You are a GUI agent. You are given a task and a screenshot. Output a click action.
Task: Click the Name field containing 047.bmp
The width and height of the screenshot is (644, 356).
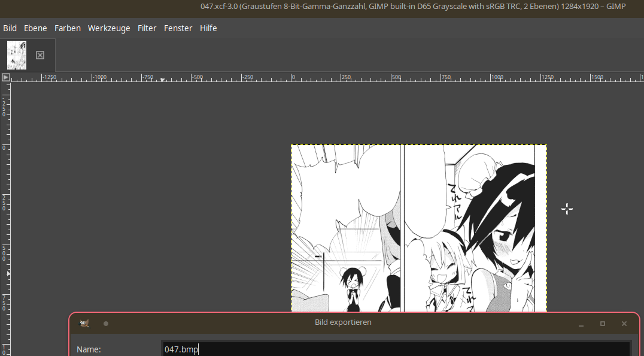click(x=396, y=349)
